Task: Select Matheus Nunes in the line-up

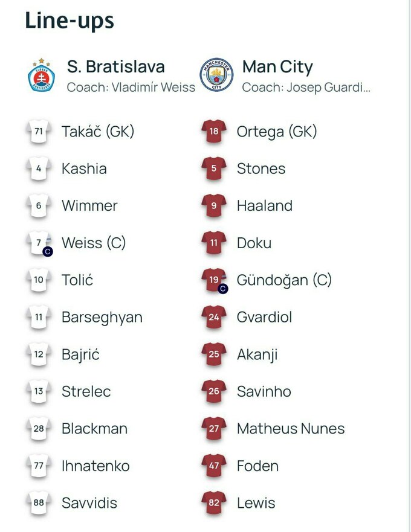Action: (291, 429)
